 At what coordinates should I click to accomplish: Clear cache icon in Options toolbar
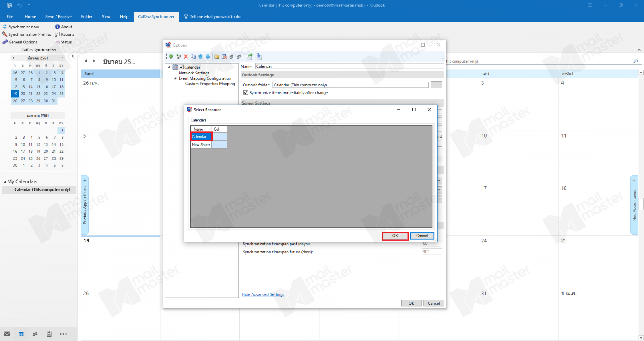224,57
